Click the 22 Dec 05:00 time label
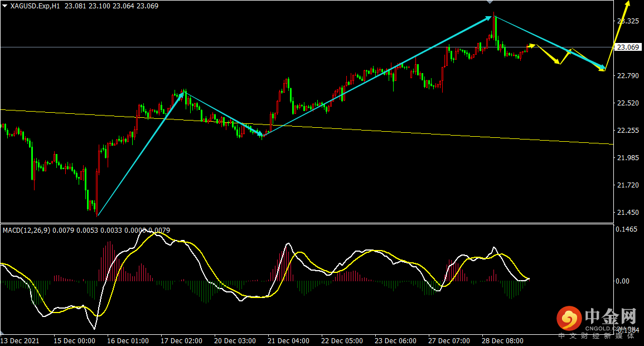Viewport: 644px width, 346px height. click(342, 341)
